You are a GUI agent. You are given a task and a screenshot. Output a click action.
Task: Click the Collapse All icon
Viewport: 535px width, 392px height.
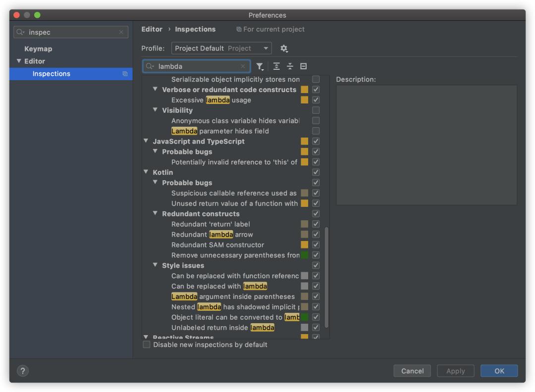tap(290, 66)
